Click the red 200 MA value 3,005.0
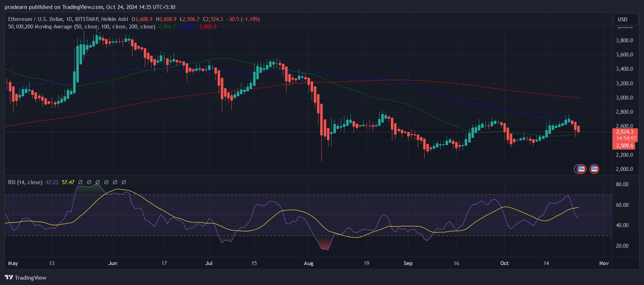 pos(208,27)
